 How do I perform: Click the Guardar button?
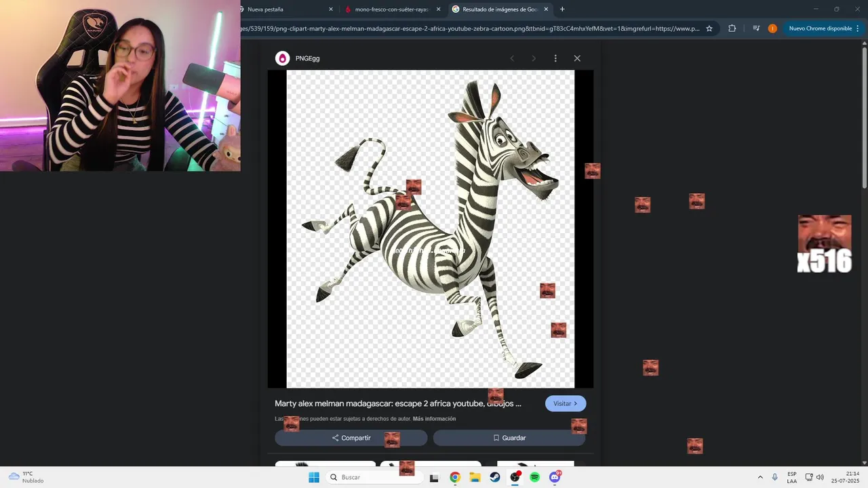[509, 438]
